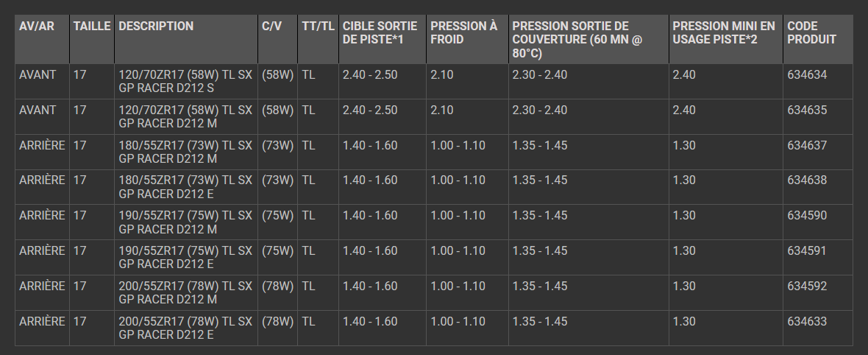868x355 pixels.
Task: Click product code 634634
Action: click(807, 75)
